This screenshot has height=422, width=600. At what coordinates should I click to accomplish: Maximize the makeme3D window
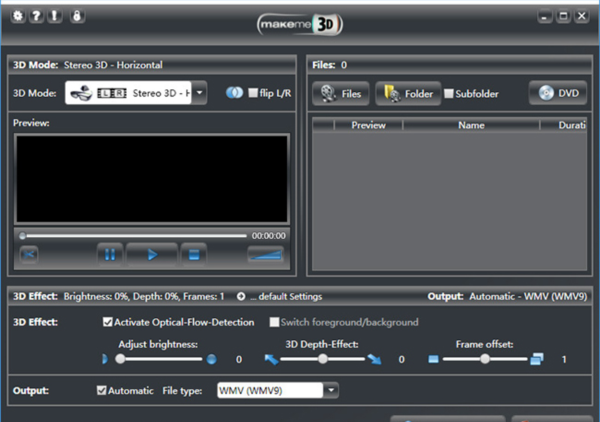pos(563,16)
